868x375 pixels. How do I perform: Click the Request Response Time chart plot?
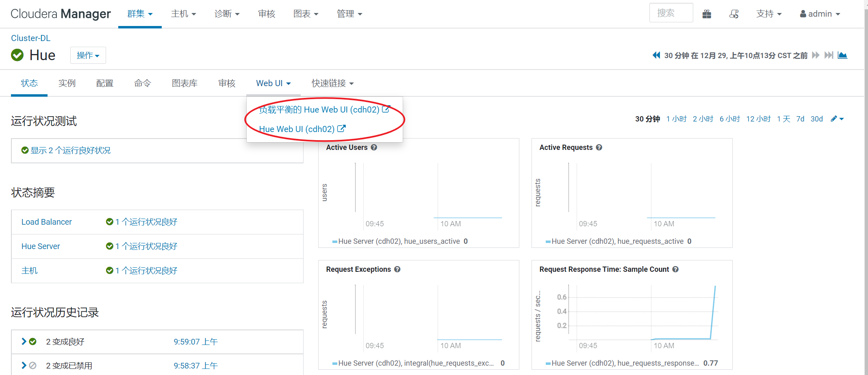click(643, 313)
